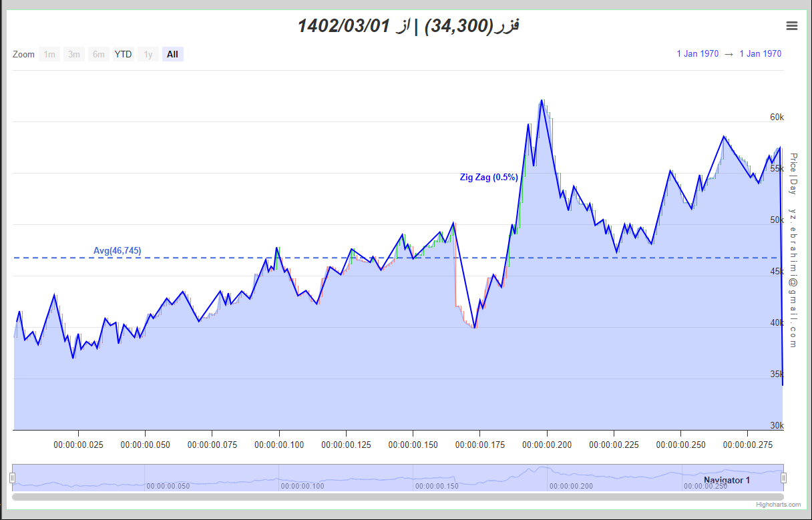Click the chart title containing 1402/03/01

click(409, 26)
